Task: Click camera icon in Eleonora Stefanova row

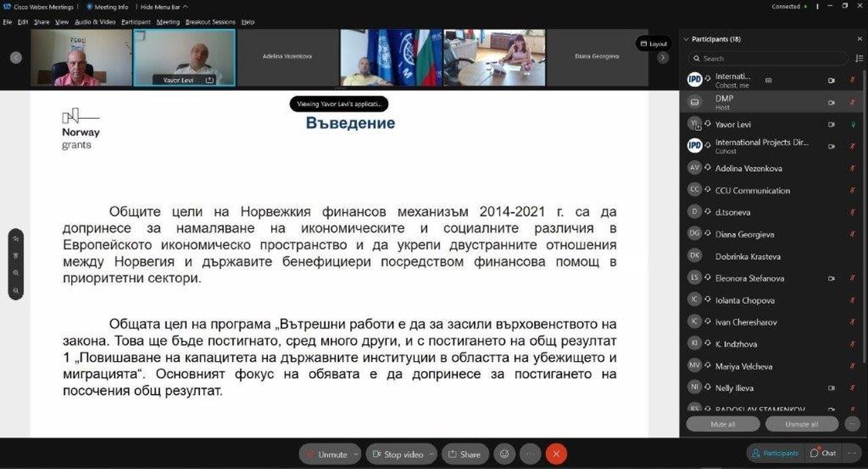Action: click(831, 278)
